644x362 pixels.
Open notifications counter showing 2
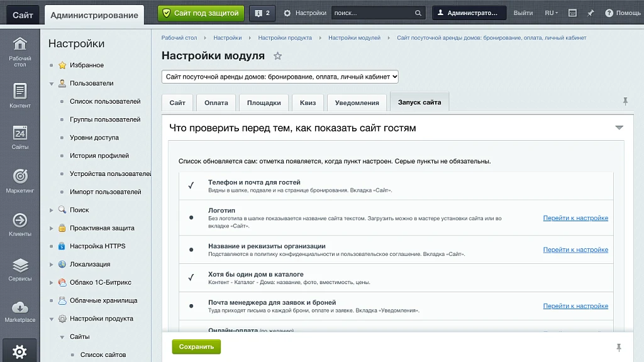click(262, 13)
